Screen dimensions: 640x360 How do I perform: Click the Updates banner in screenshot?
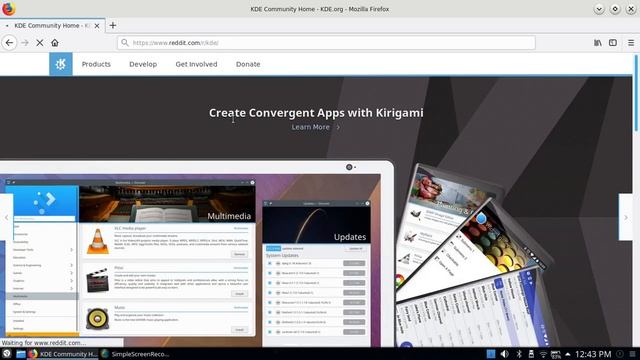pos(316,225)
